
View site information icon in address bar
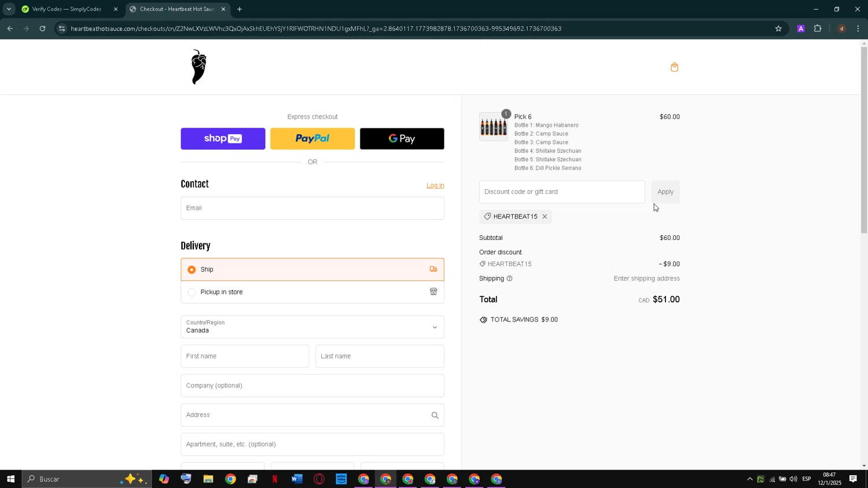point(62,28)
